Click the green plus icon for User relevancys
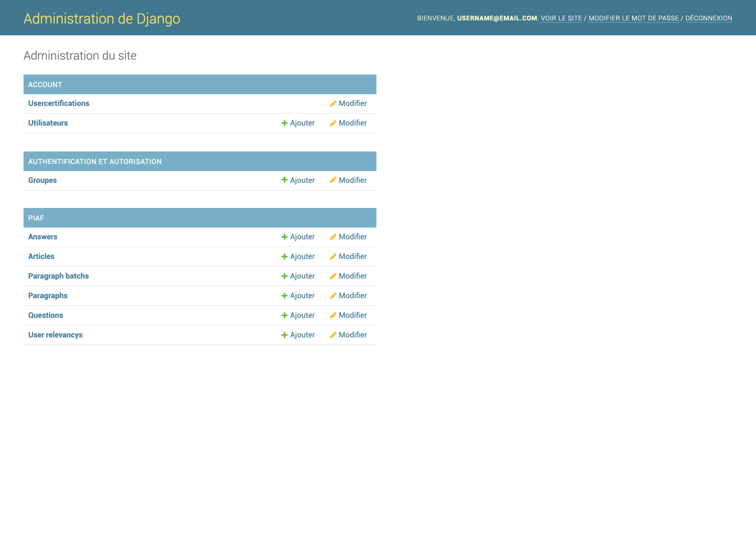This screenshot has height=556, width=756. pos(285,335)
